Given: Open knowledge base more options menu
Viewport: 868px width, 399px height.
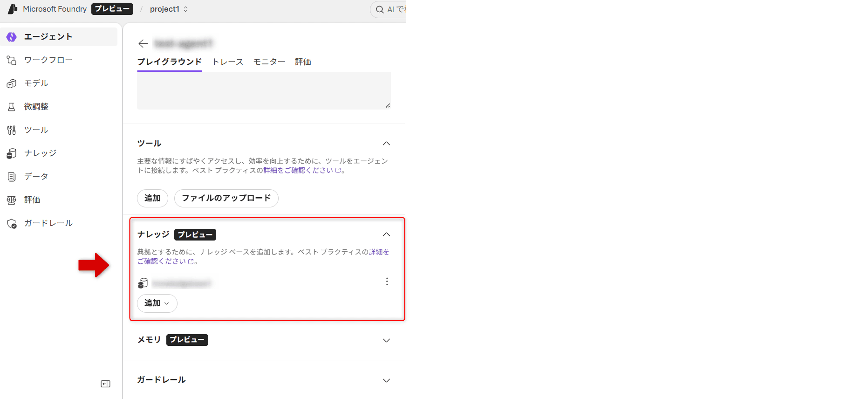Looking at the screenshot, I should tap(387, 282).
